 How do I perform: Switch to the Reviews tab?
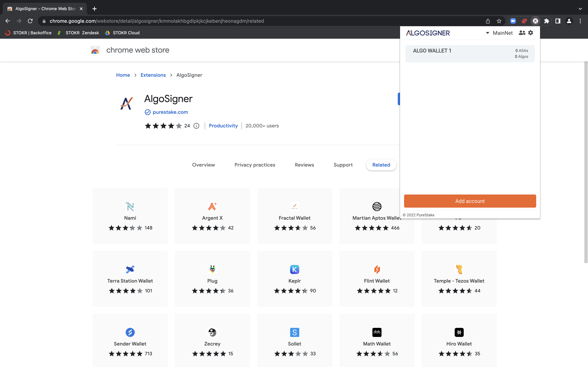pos(304,165)
